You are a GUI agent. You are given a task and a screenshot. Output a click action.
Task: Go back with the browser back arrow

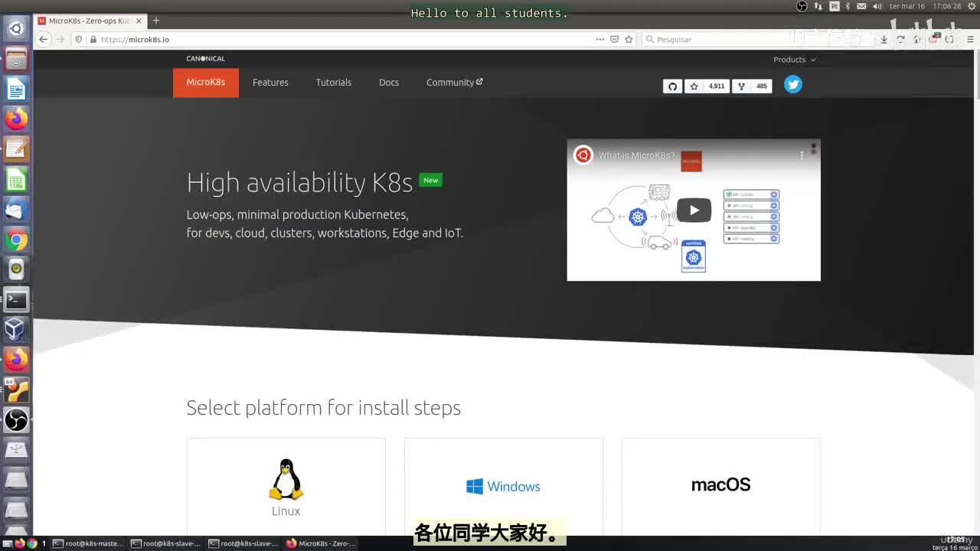click(44, 39)
